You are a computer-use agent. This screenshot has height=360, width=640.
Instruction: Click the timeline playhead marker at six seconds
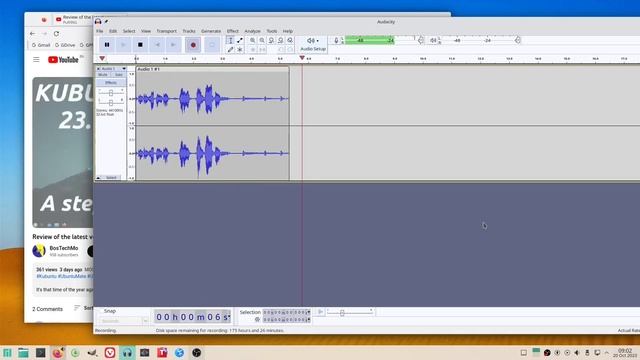click(302, 58)
